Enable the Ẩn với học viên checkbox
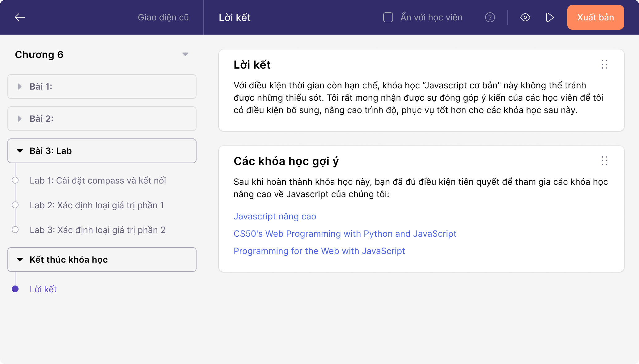 pos(388,17)
